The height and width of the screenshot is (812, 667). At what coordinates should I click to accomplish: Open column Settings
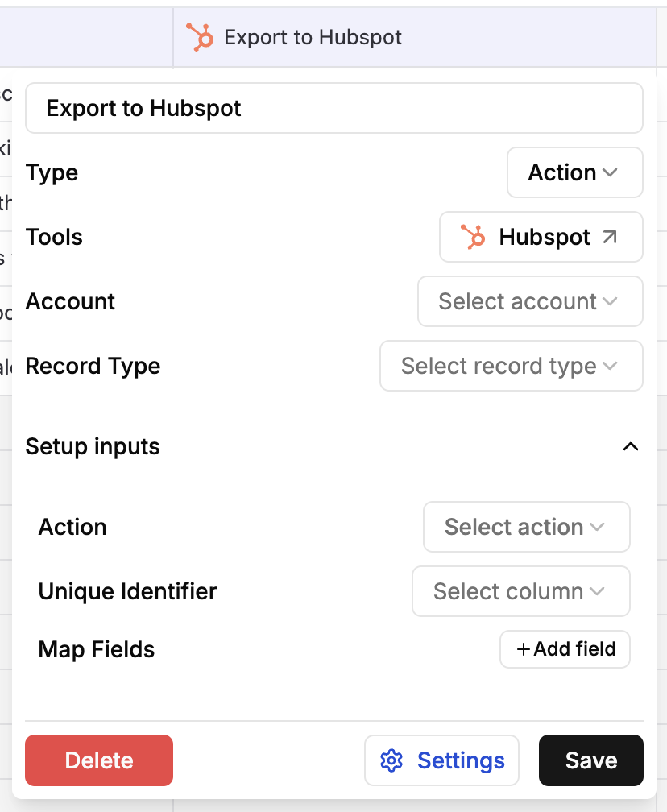tap(441, 760)
